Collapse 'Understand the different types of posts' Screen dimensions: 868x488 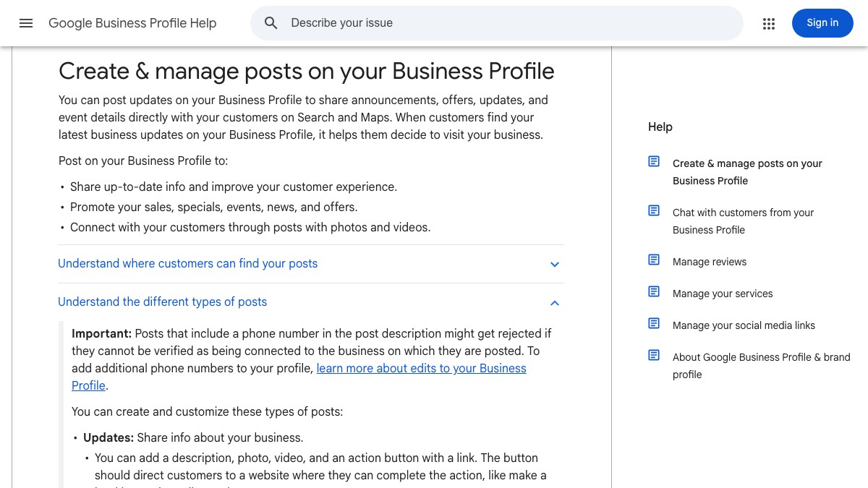click(x=311, y=302)
